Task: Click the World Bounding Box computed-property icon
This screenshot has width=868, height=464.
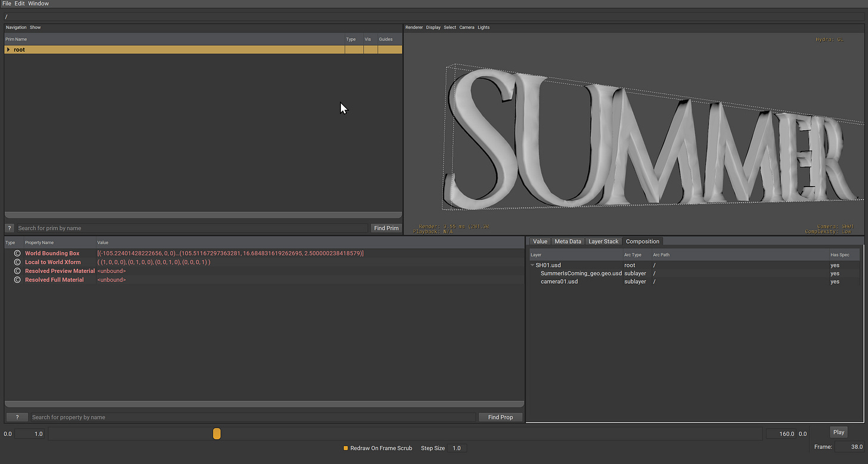Action: click(x=17, y=253)
